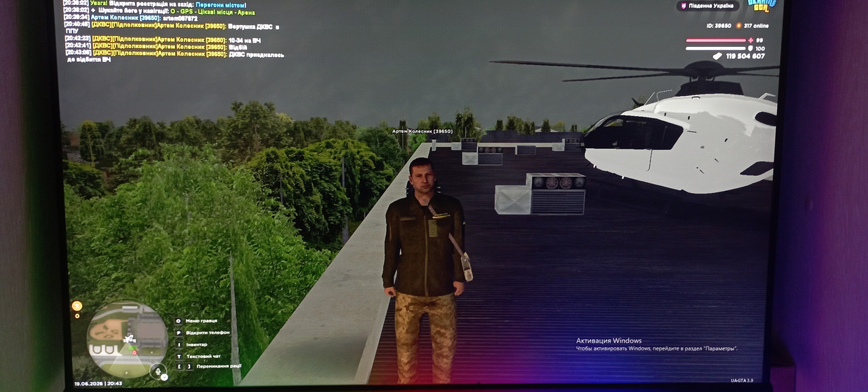Click the chat message 'Відбій'

238,47
